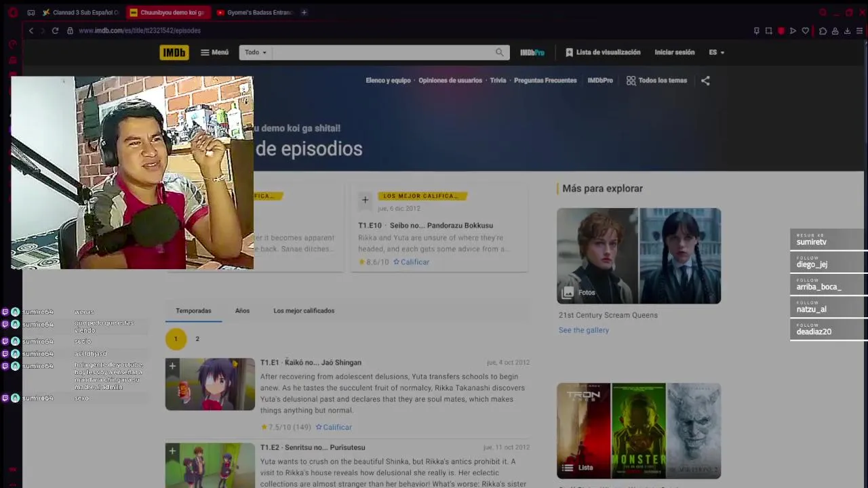Click See the gallery link
The width and height of the screenshot is (868, 488).
coord(584,330)
